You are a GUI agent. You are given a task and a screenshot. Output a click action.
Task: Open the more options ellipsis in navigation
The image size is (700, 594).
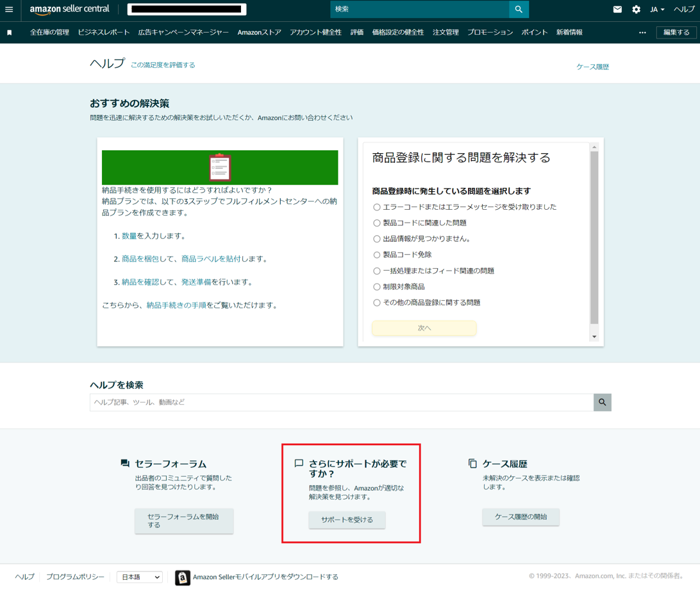click(x=642, y=33)
